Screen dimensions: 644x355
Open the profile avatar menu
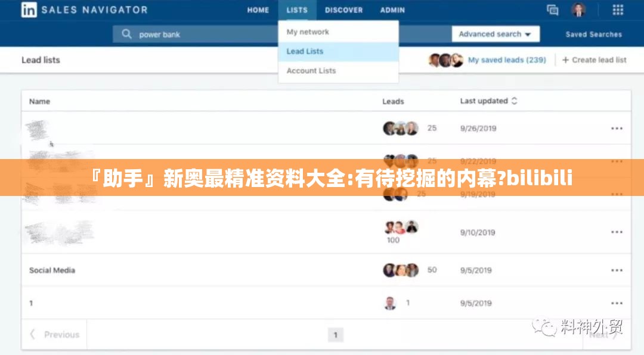click(x=578, y=10)
